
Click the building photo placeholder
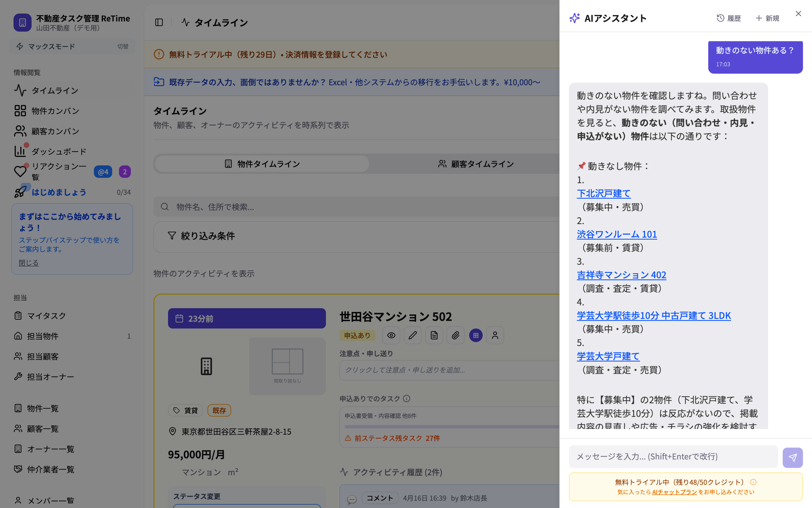(x=206, y=366)
